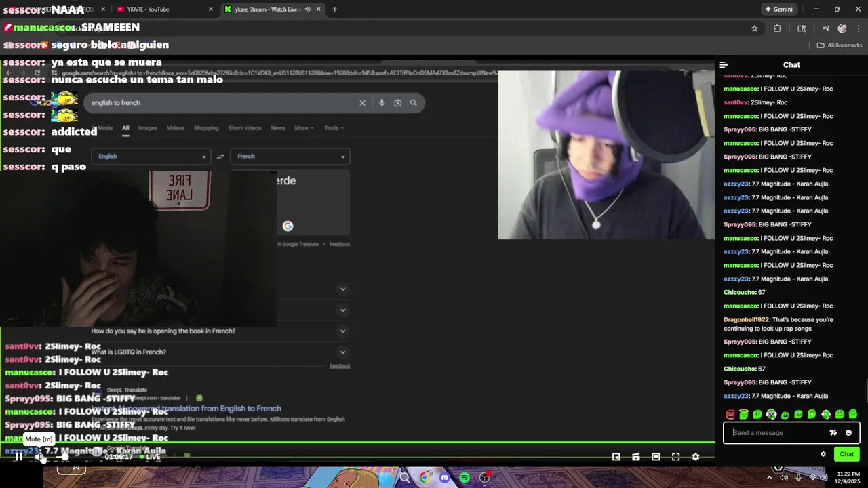Screen dimensions: 868x488
Task: Open mini player icon in video controls
Action: [616, 457]
